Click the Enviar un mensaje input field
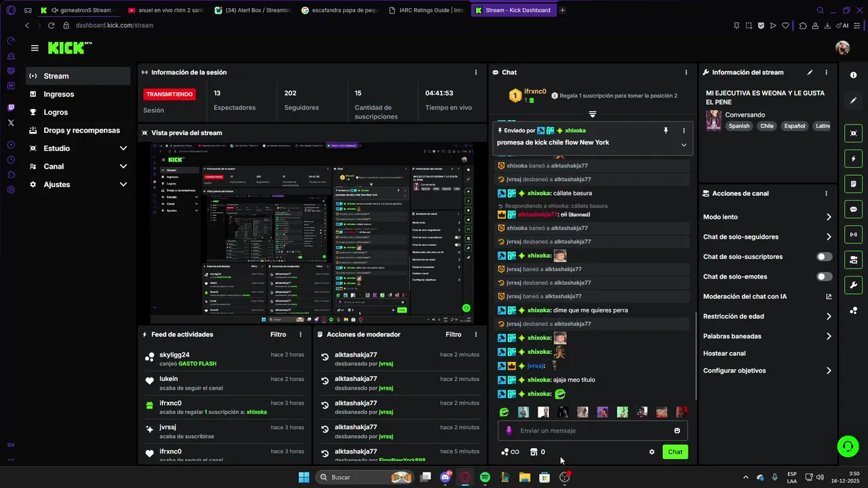This screenshot has width=868, height=488. pyautogui.click(x=593, y=430)
